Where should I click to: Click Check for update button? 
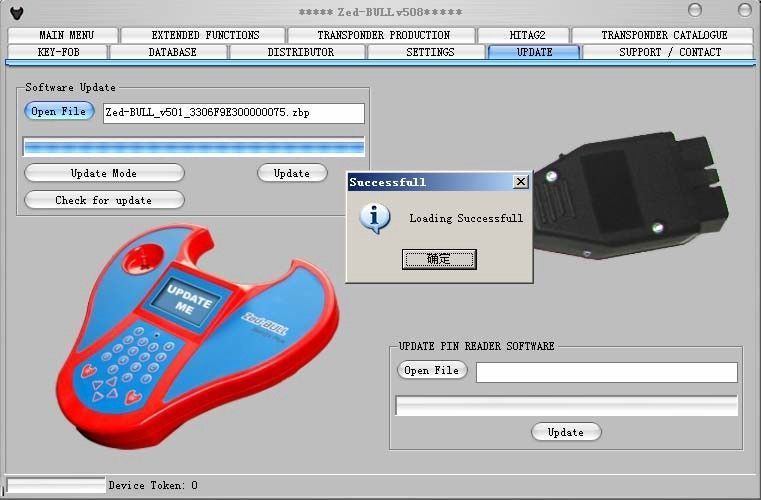point(104,200)
